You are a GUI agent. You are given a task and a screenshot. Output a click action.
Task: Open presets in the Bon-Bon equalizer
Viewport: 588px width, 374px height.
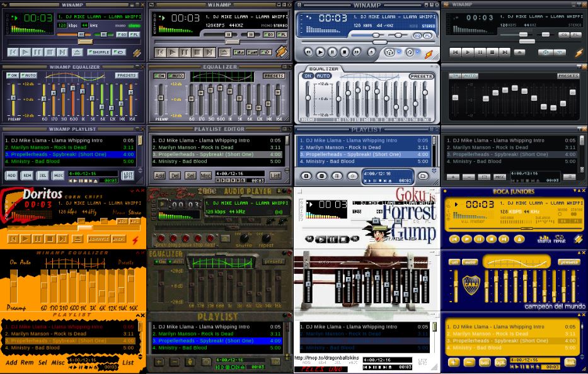pyautogui.click(x=274, y=261)
